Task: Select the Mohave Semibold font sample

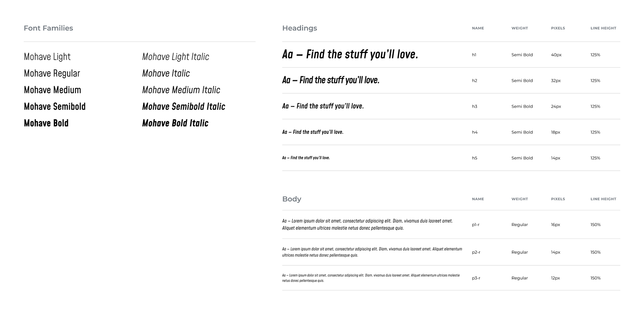Action: point(55,106)
